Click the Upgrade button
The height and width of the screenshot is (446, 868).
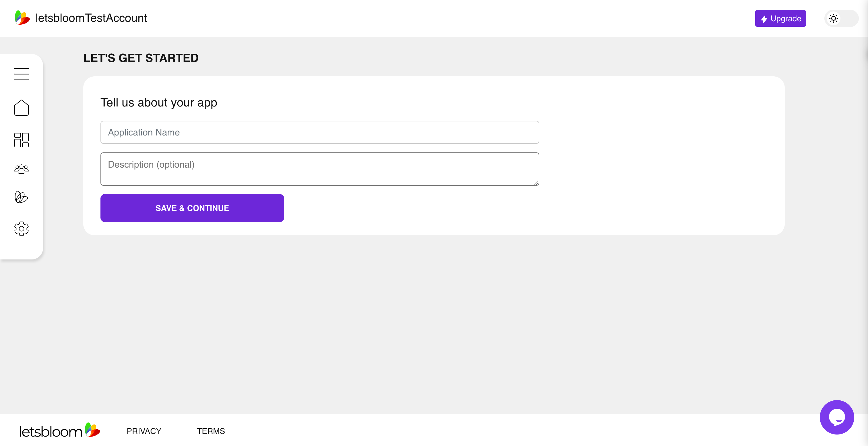781,18
